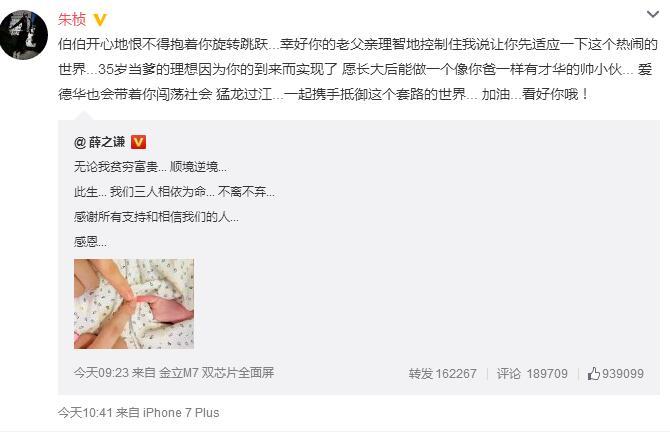Click 转发 162267 repost button

coord(442,374)
